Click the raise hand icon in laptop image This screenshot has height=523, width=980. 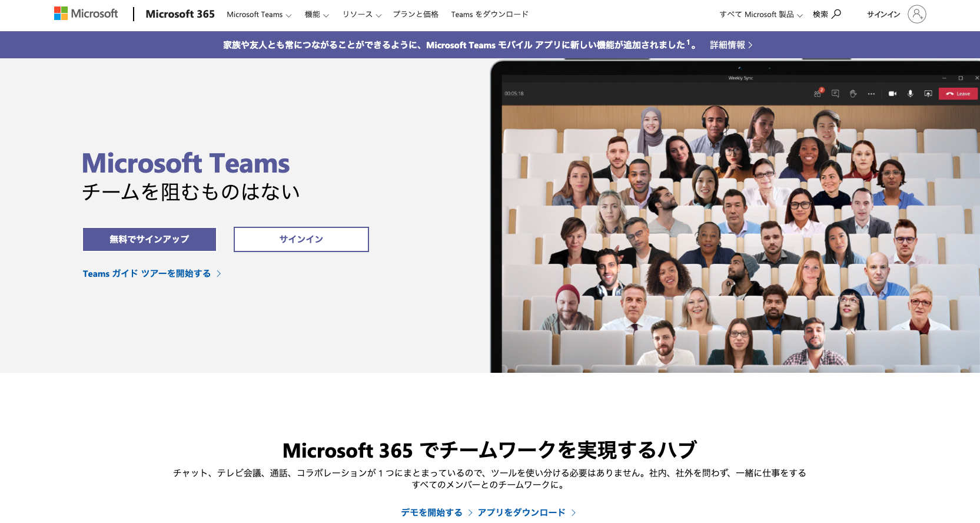853,93
